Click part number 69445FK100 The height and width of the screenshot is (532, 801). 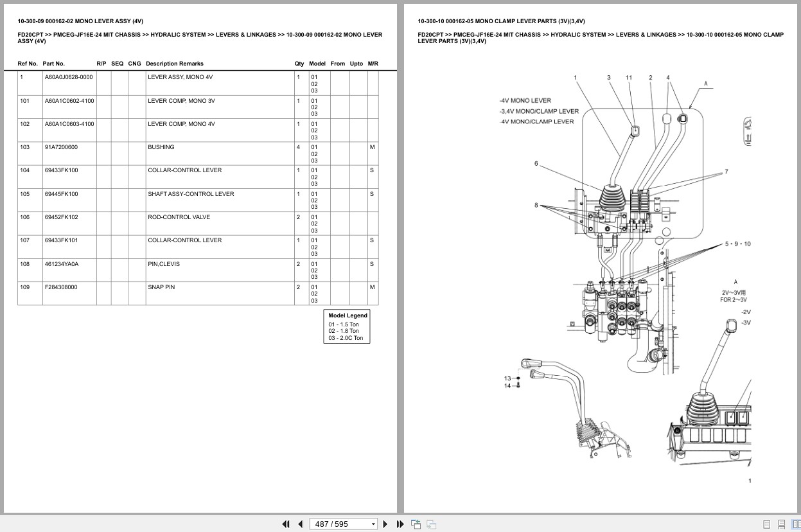tap(61, 194)
